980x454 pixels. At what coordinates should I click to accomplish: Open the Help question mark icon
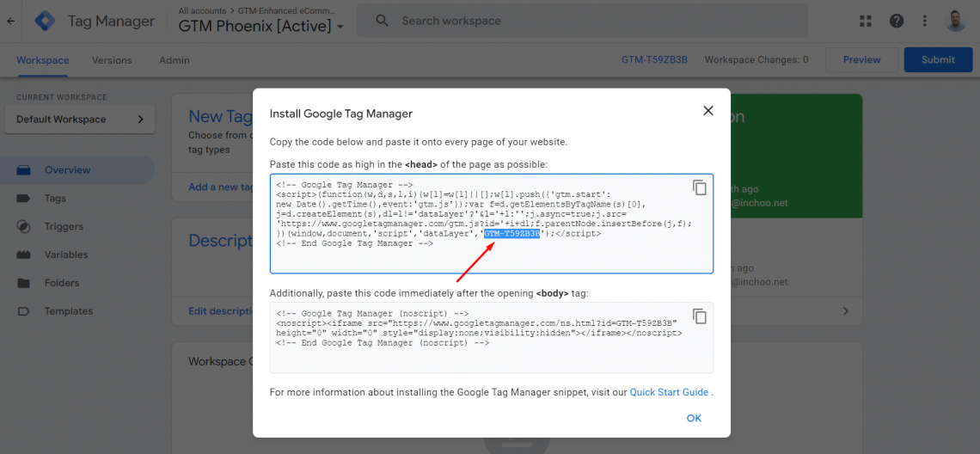pos(897,21)
